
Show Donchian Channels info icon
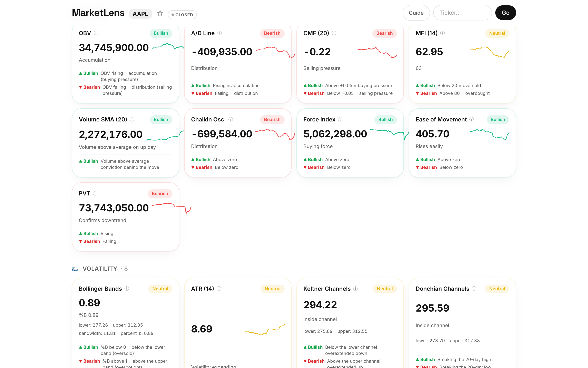(x=474, y=288)
